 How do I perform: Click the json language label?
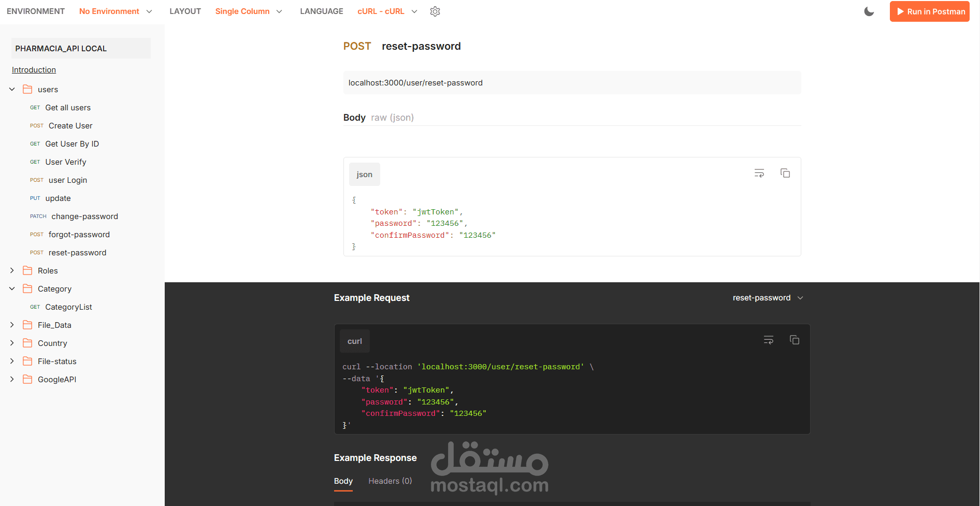coord(365,175)
